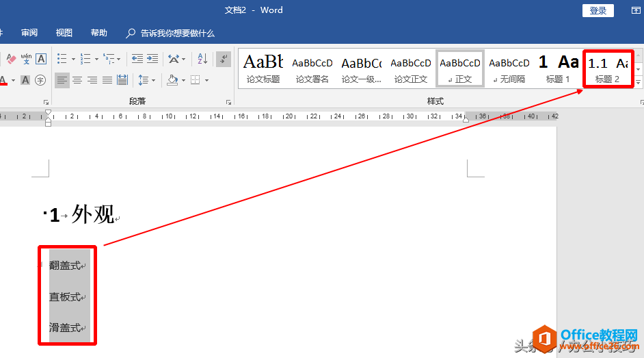Expand the bullet library dropdown arrow
The height and width of the screenshot is (358, 644).
point(73,59)
